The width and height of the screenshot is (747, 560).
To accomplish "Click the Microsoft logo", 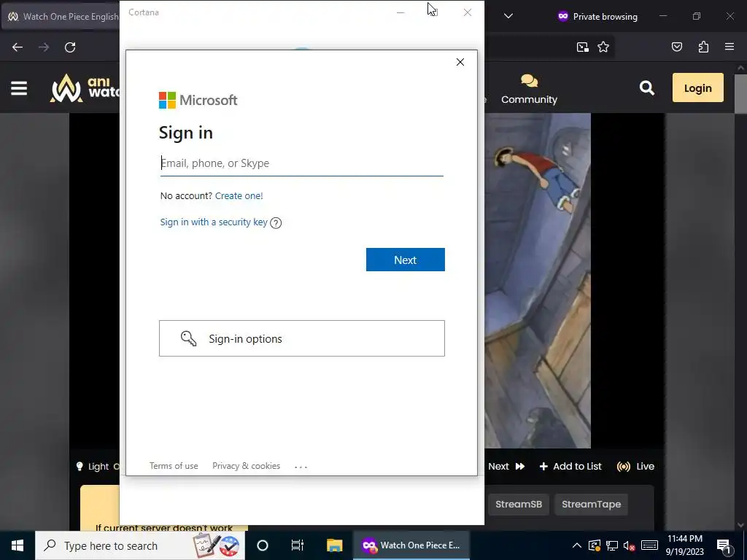I will point(198,101).
